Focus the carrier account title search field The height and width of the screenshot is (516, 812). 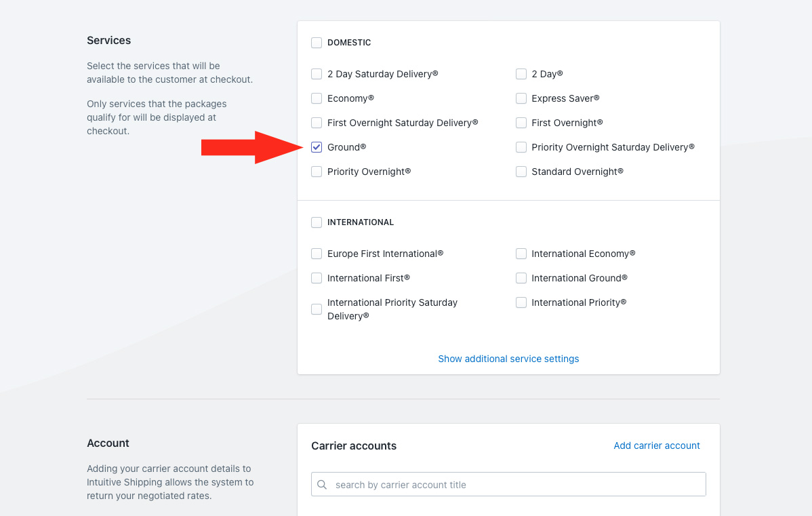coord(515,485)
